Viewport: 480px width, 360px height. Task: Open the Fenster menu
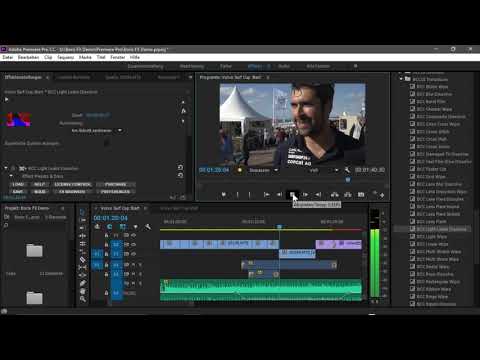point(118,57)
